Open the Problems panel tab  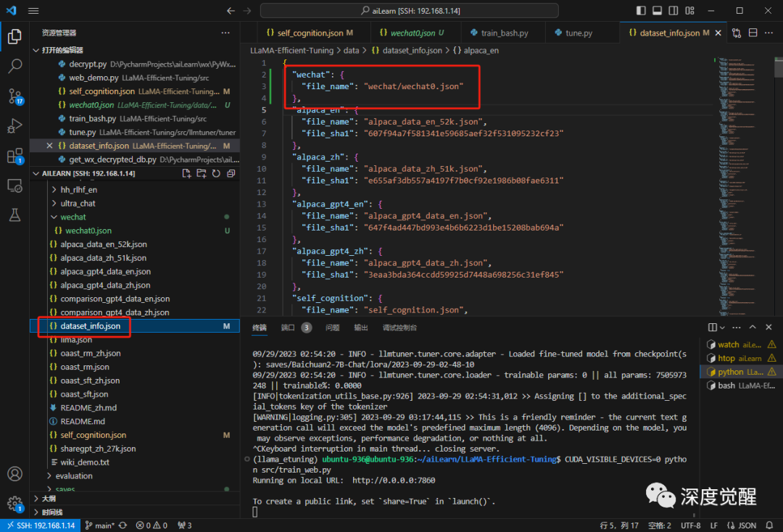click(332, 328)
